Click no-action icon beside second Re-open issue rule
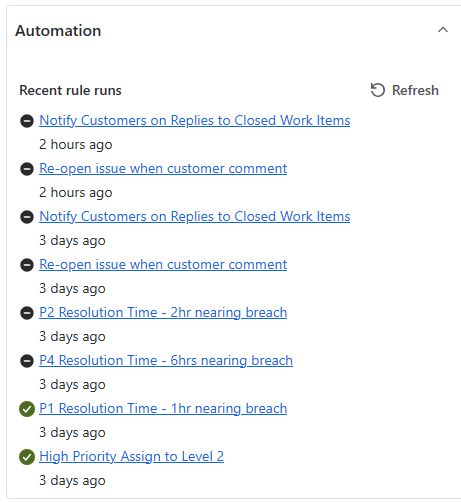Viewport: 461px width, 503px height. pos(27,265)
